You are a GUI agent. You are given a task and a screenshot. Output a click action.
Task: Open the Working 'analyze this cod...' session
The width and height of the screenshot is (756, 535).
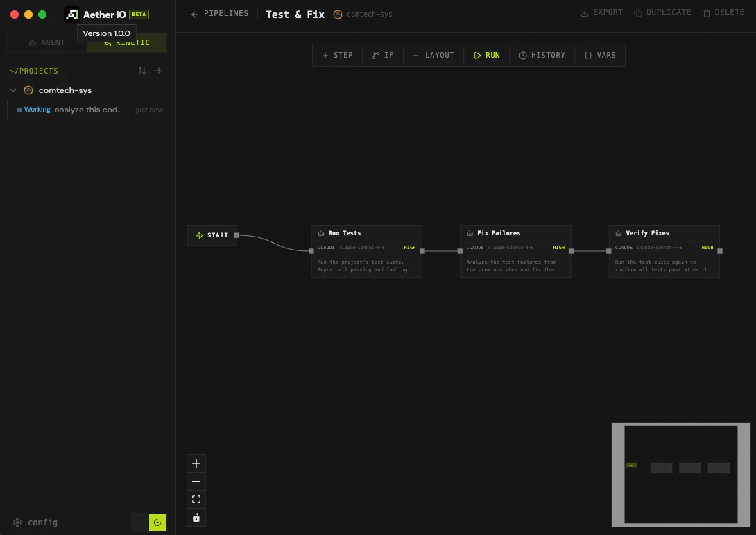[x=88, y=110]
